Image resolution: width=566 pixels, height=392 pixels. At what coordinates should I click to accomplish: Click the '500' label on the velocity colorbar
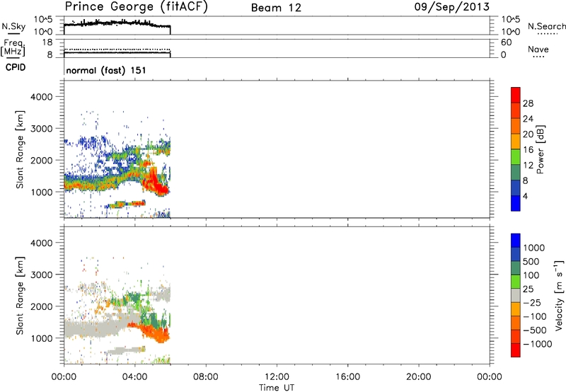tap(531, 261)
